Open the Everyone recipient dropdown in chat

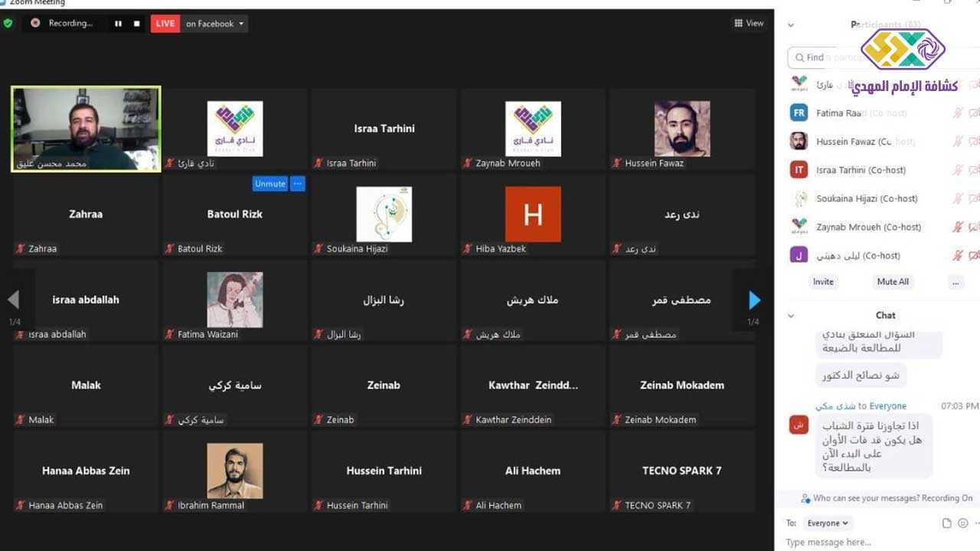828,523
